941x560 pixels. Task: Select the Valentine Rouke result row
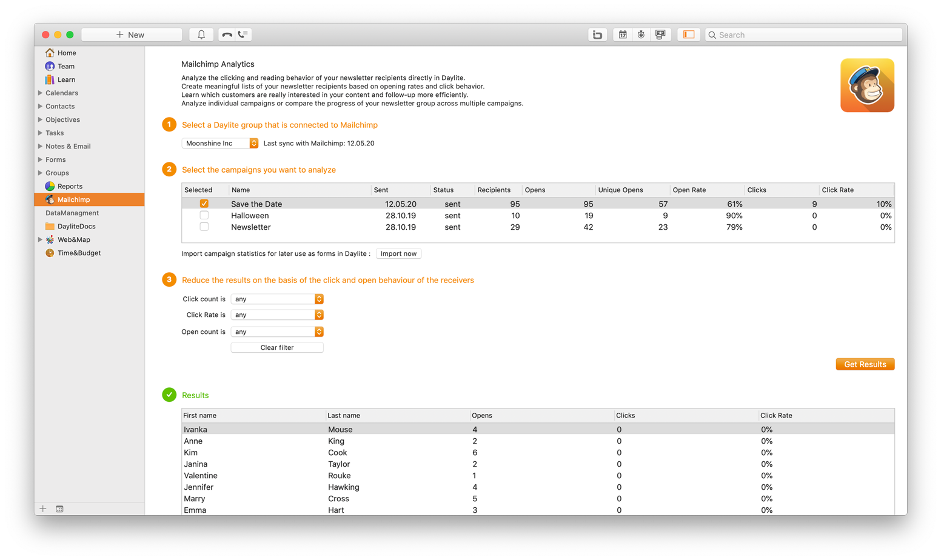click(538, 475)
